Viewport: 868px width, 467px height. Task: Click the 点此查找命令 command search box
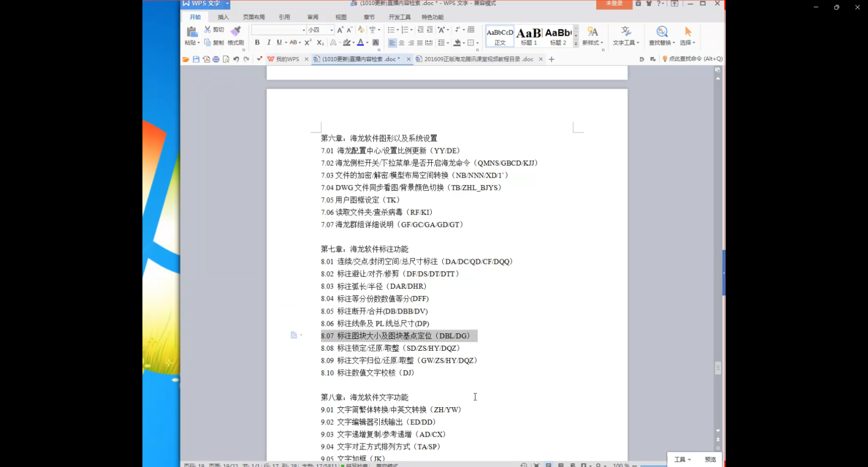click(x=695, y=59)
